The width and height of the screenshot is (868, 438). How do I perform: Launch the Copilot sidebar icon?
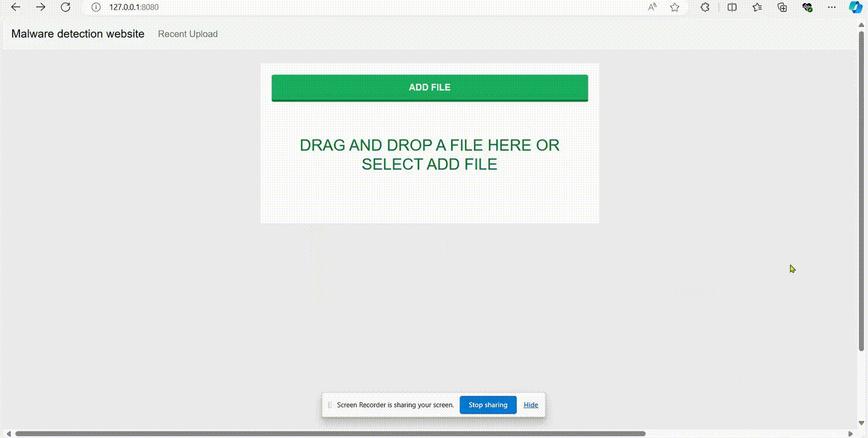click(x=855, y=7)
